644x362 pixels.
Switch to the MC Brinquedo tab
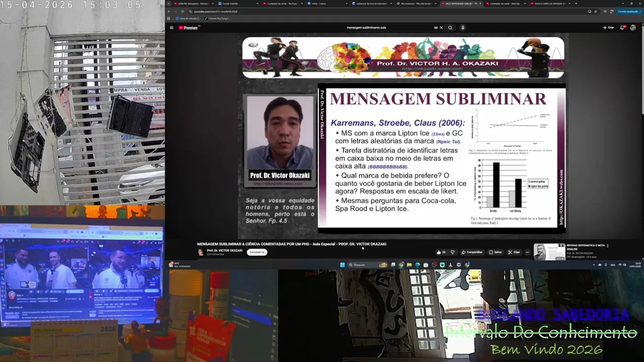click(193, 4)
